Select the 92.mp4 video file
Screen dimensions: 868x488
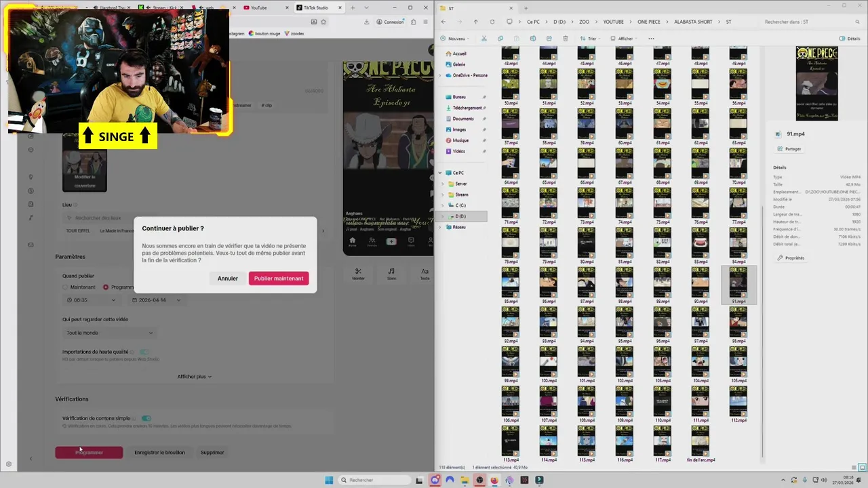tap(511, 325)
